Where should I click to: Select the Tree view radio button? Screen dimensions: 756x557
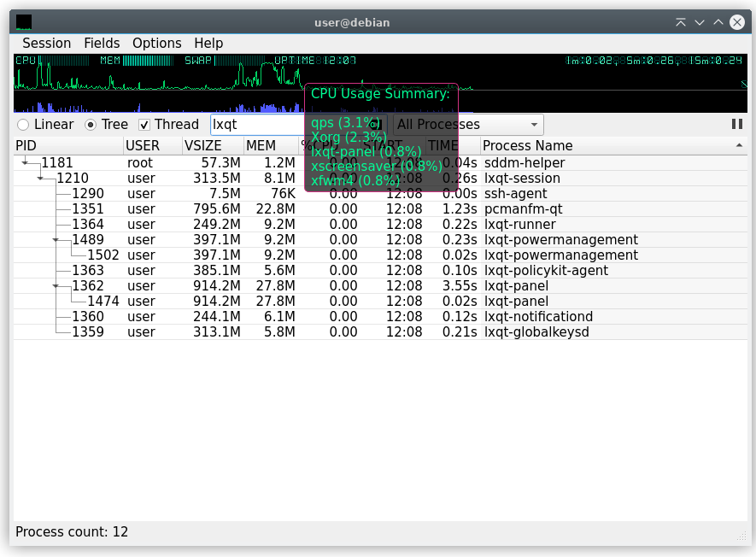point(91,125)
